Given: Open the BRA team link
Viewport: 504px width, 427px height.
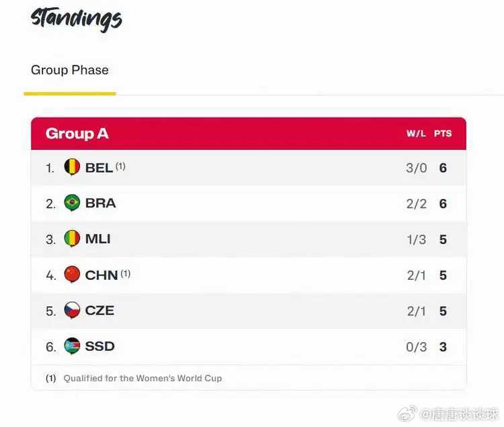Looking at the screenshot, I should coord(100,203).
